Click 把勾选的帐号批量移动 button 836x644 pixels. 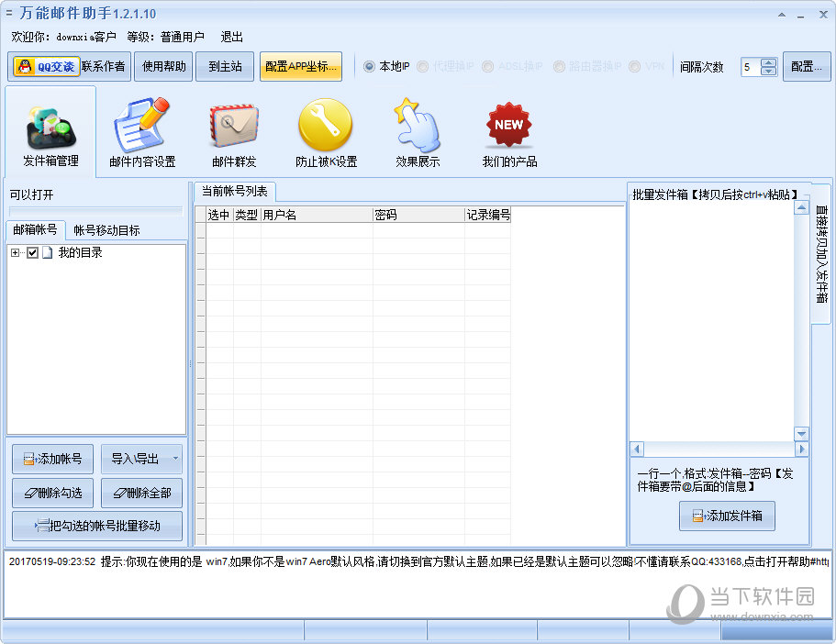point(97,526)
